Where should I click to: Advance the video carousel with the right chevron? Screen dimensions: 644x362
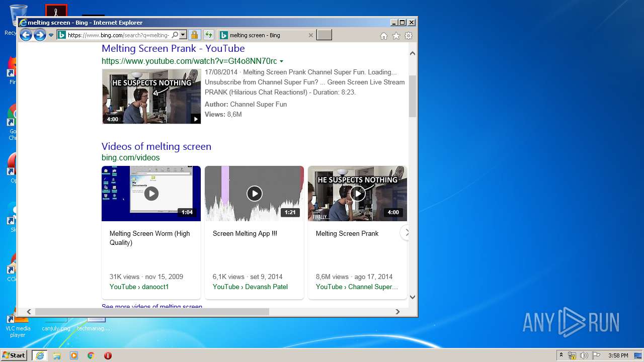tap(407, 232)
